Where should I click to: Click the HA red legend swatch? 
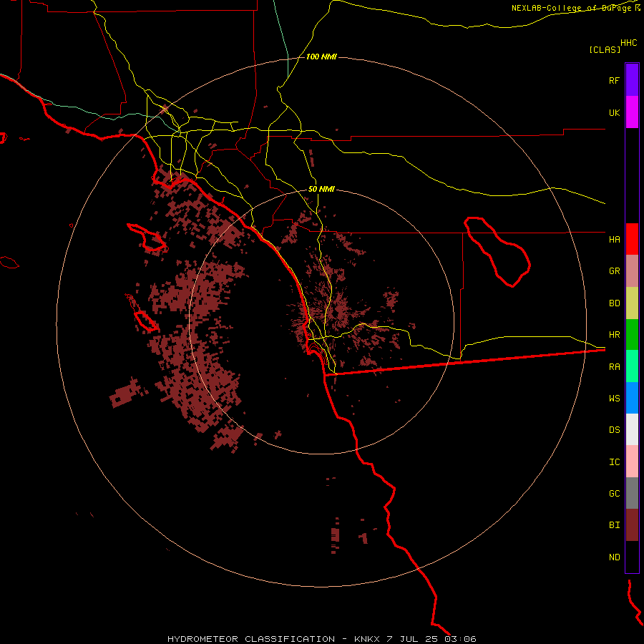[x=632, y=239]
